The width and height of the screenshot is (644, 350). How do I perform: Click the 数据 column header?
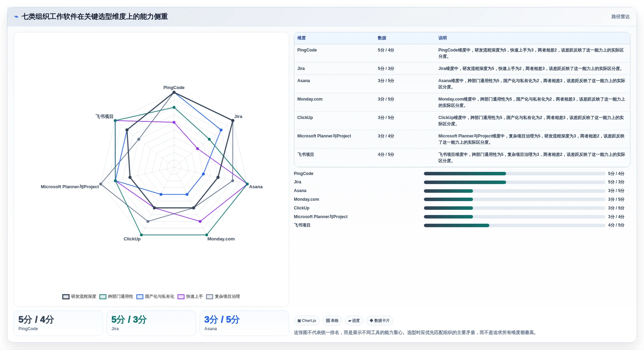[382, 38]
